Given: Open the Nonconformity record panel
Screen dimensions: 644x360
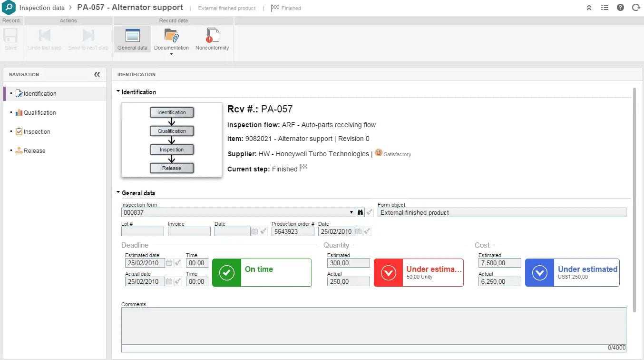Looking at the screenshot, I should (212, 39).
